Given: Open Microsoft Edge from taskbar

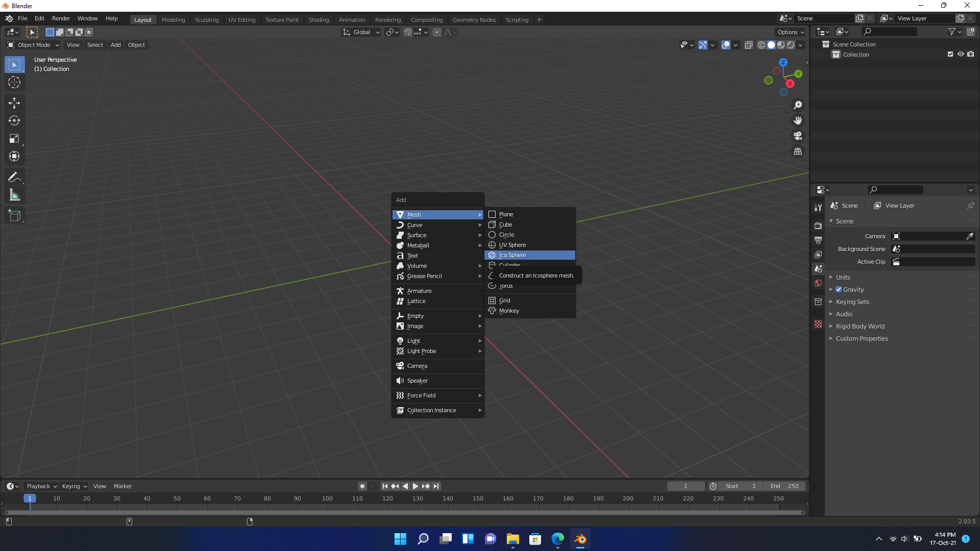Looking at the screenshot, I should point(558,539).
